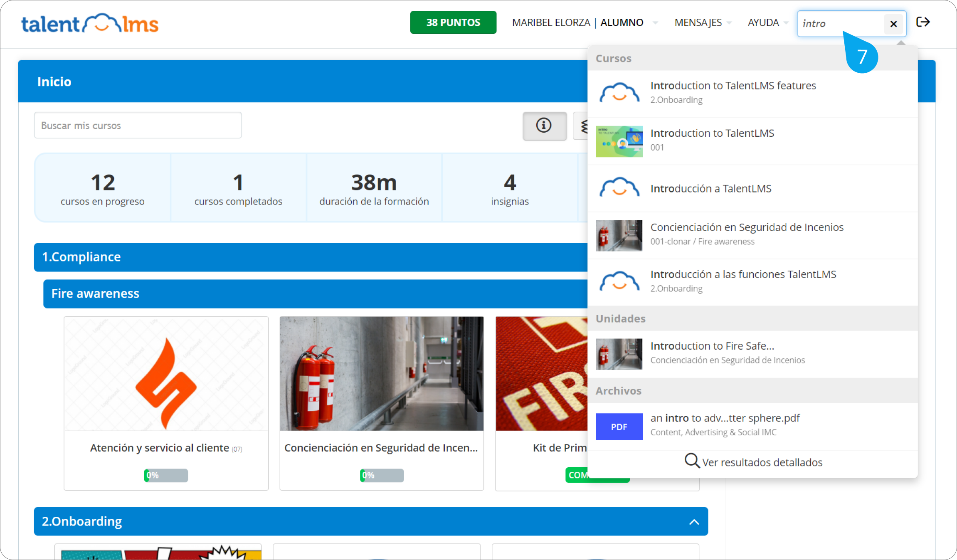Open the Maribel Elorza Alumno dropdown

click(x=585, y=22)
